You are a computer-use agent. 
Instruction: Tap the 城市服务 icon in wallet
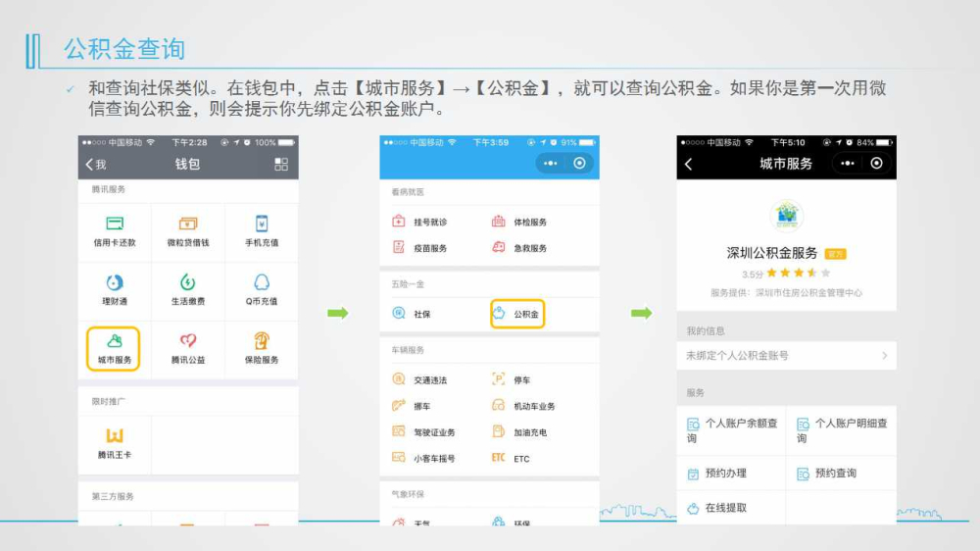[115, 348]
